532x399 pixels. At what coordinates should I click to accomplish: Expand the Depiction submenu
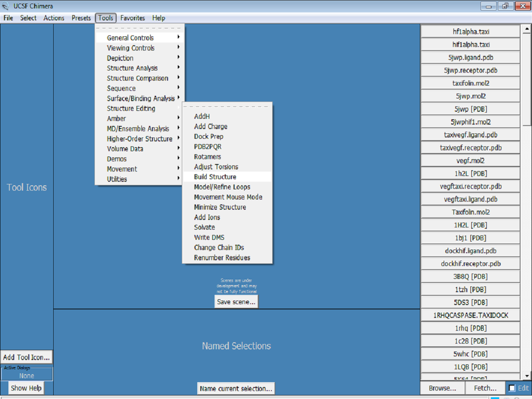pyautogui.click(x=140, y=58)
